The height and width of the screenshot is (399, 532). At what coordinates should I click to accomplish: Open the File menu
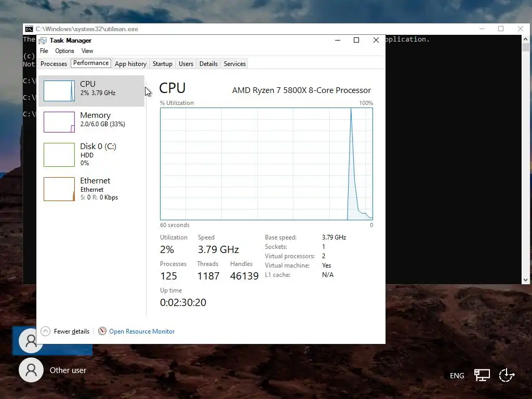(44, 51)
